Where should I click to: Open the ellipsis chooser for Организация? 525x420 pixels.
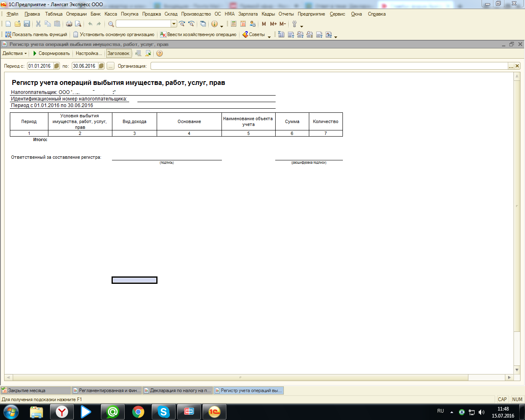511,66
